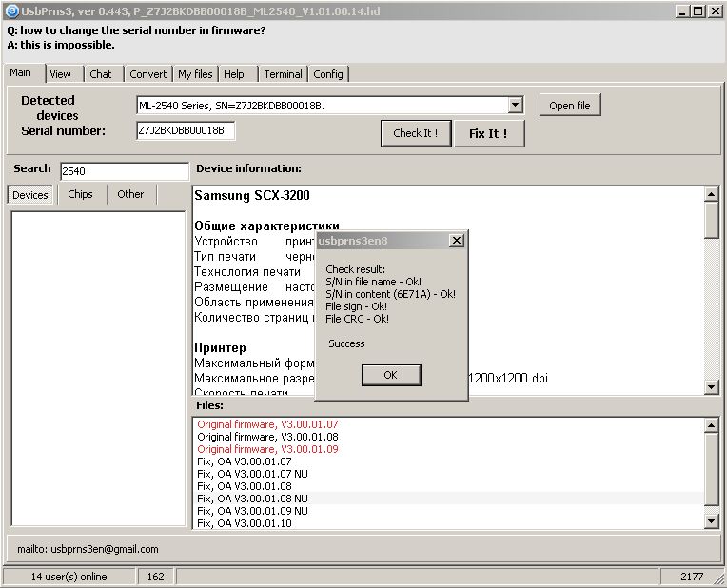This screenshot has width=727, height=588.
Task: Click the window resize grip in status bar
Action: [x=719, y=579]
